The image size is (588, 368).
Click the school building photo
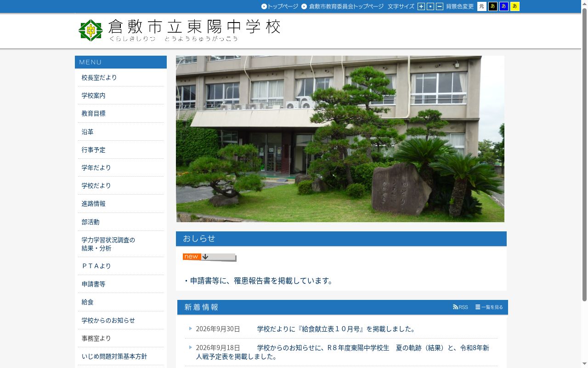[340, 139]
